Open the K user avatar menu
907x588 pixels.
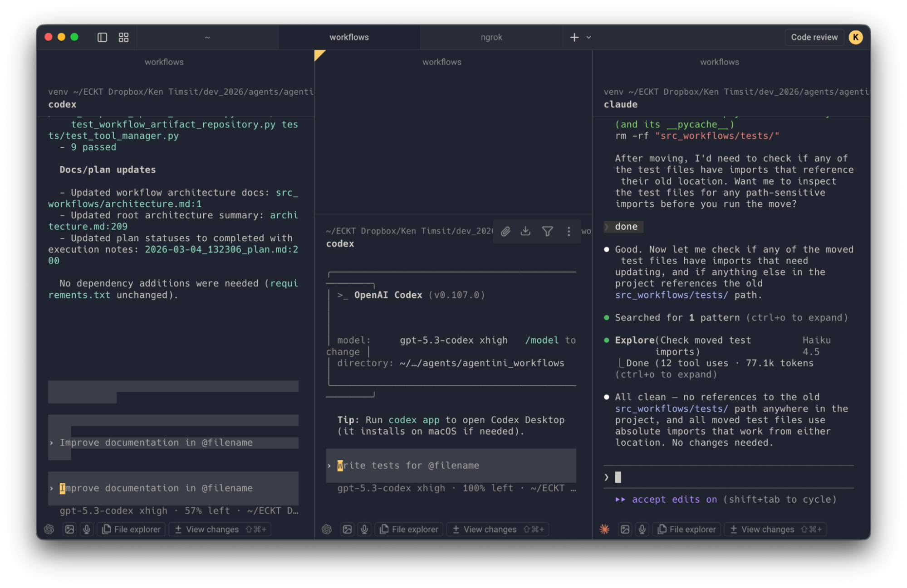click(x=856, y=37)
